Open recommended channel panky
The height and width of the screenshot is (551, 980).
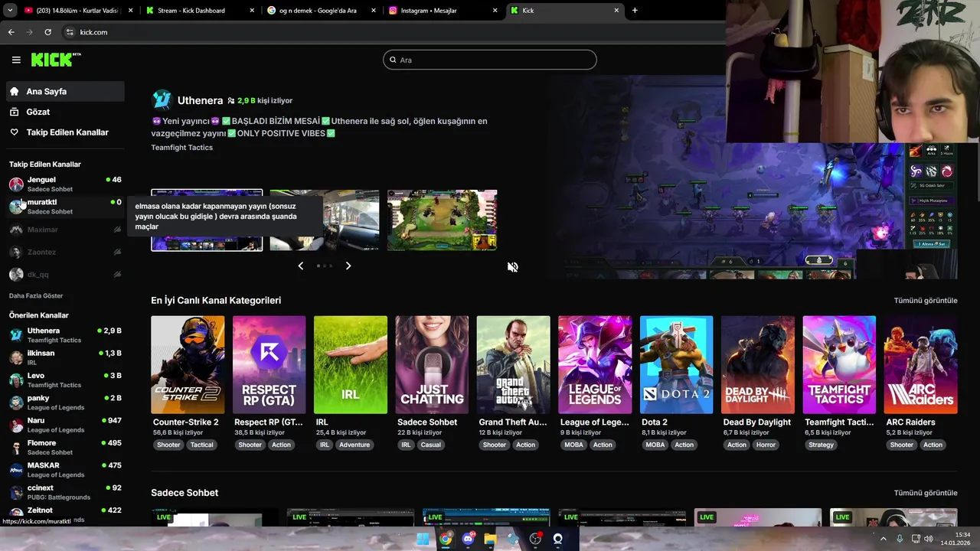click(65, 403)
